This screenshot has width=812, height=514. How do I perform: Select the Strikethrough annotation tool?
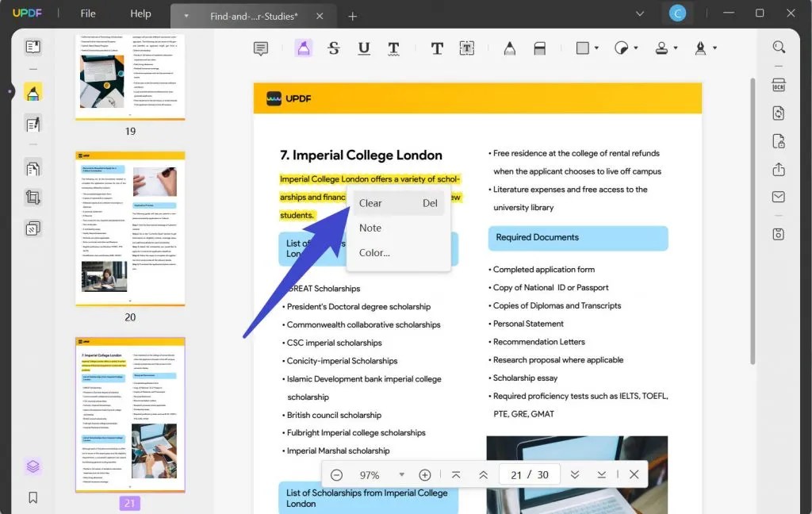(333, 48)
